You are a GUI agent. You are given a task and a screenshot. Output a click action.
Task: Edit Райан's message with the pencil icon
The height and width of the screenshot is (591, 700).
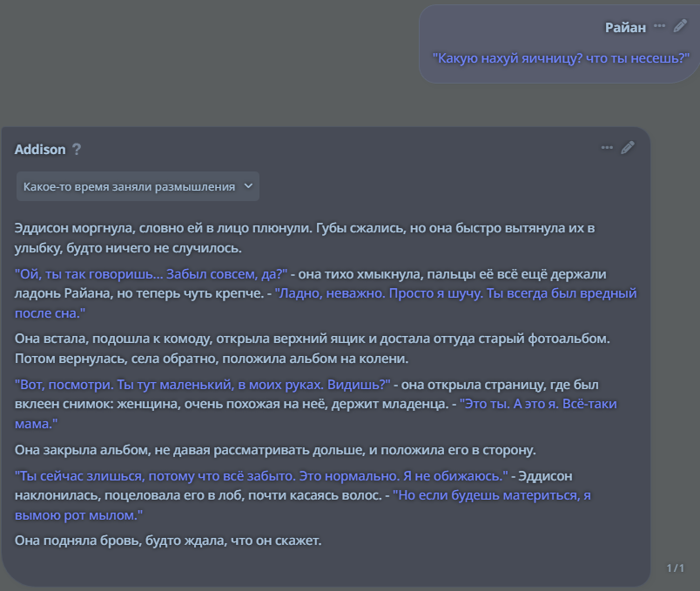tap(680, 26)
